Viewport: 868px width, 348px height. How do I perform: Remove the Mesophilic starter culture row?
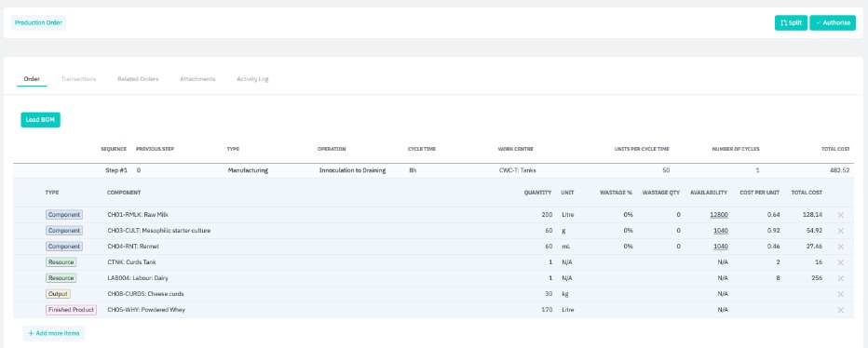840,231
